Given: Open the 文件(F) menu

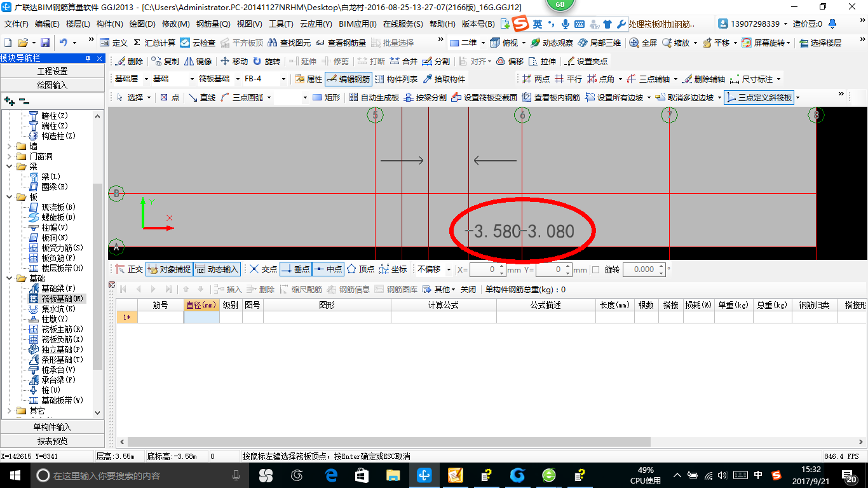Looking at the screenshot, I should [x=17, y=24].
